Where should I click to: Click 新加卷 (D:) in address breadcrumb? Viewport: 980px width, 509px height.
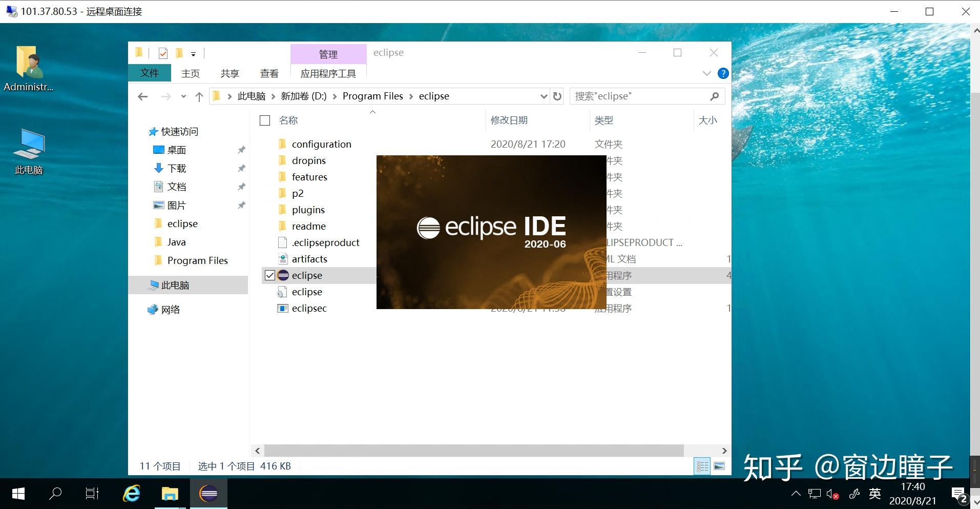[x=304, y=96]
